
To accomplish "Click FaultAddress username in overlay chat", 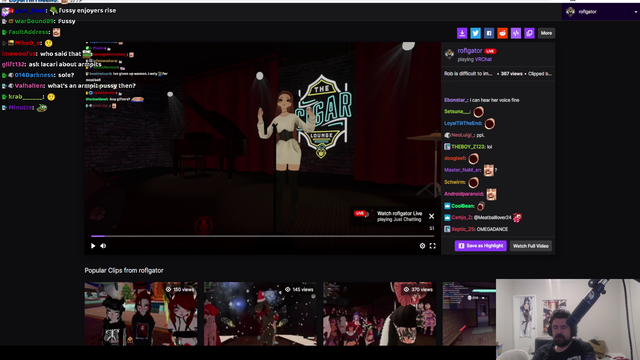I will click(x=29, y=32).
